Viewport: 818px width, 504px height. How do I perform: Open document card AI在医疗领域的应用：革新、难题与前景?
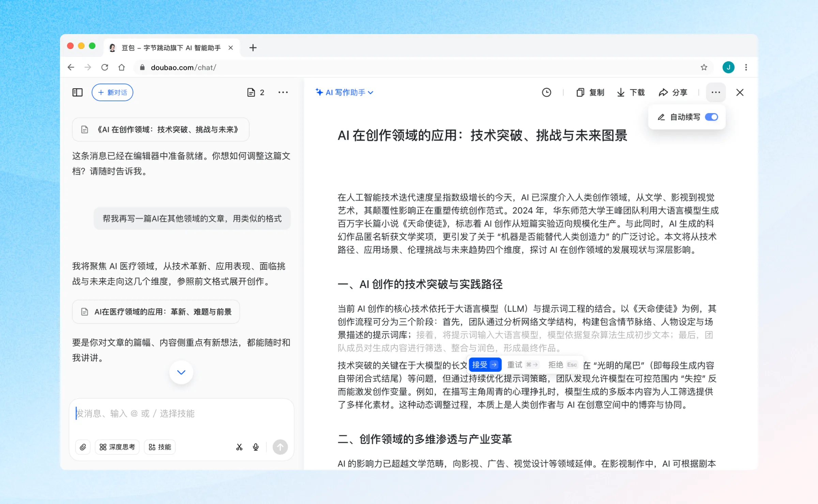156,312
